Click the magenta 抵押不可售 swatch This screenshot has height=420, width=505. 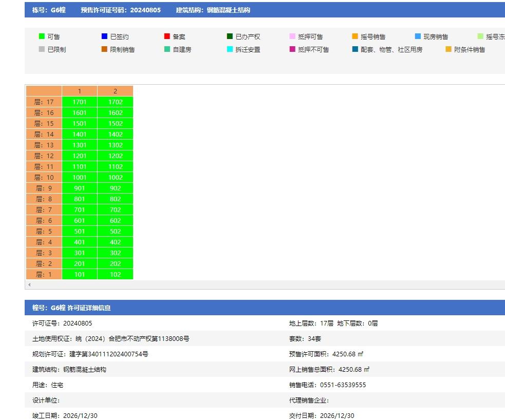coord(292,49)
